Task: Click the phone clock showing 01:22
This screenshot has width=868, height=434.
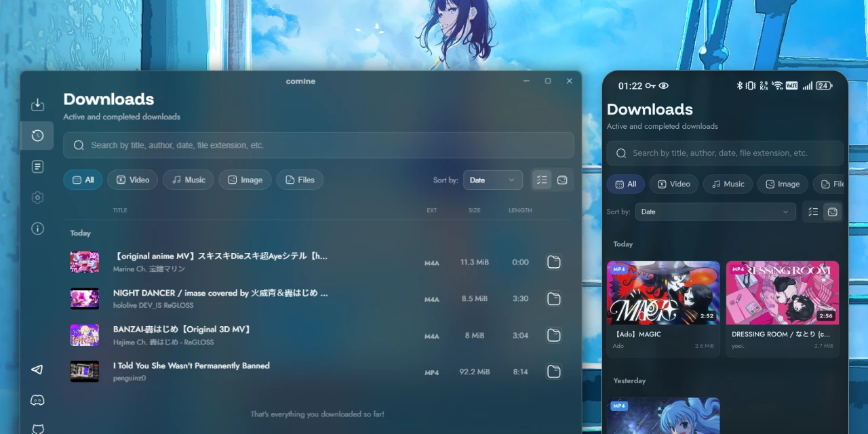Action: (630, 85)
